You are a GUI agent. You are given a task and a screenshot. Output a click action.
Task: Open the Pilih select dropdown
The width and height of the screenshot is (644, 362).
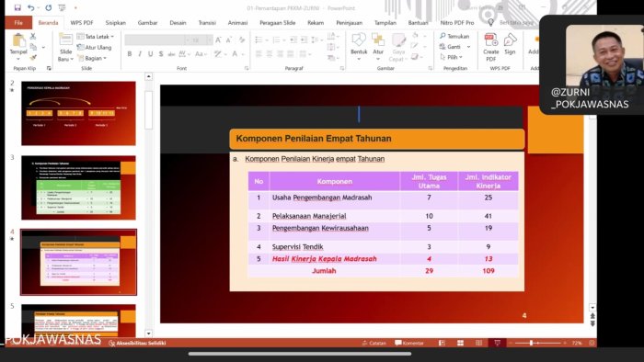coord(452,57)
